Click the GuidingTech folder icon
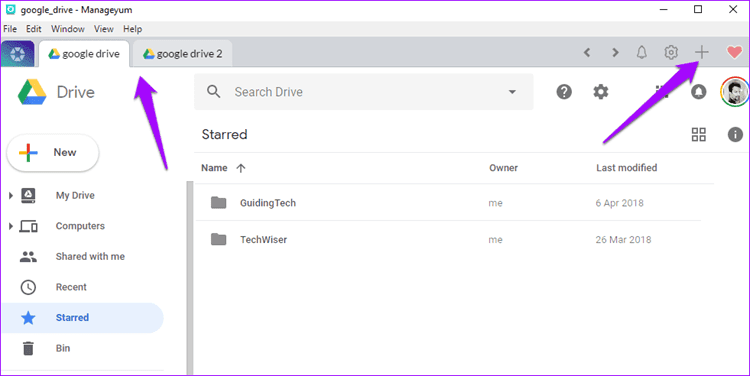The height and width of the screenshot is (376, 750). 219,203
